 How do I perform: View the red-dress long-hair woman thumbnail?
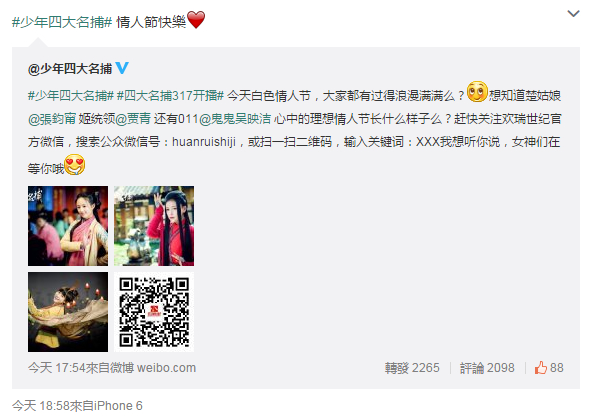click(154, 226)
